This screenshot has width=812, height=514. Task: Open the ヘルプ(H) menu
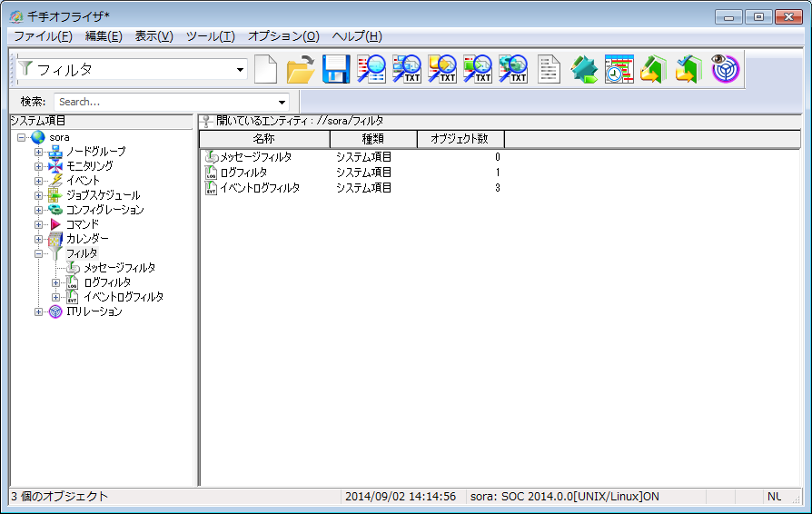coord(357,36)
